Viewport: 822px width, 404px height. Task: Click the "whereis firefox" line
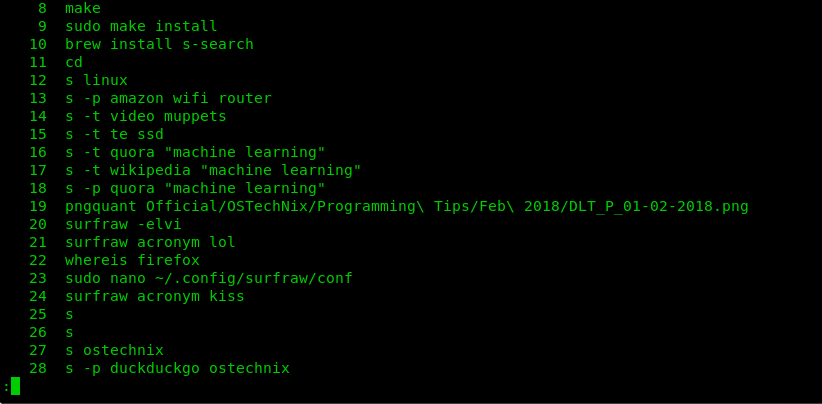click(x=132, y=260)
